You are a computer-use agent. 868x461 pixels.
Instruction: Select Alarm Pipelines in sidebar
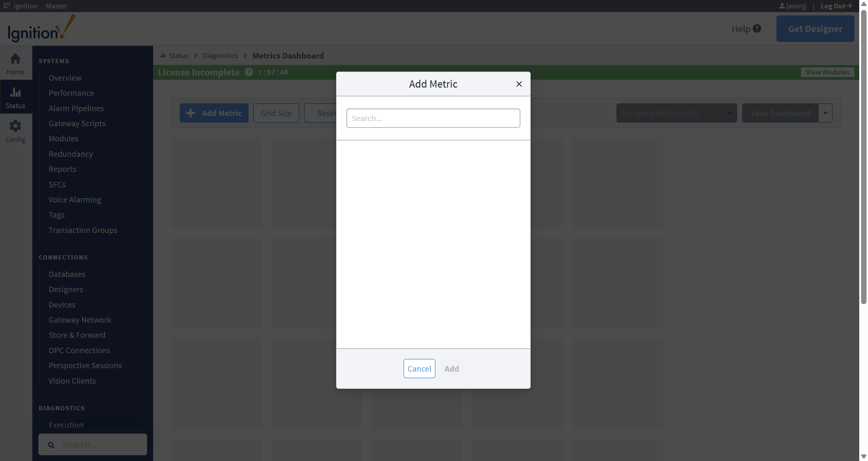pos(76,108)
